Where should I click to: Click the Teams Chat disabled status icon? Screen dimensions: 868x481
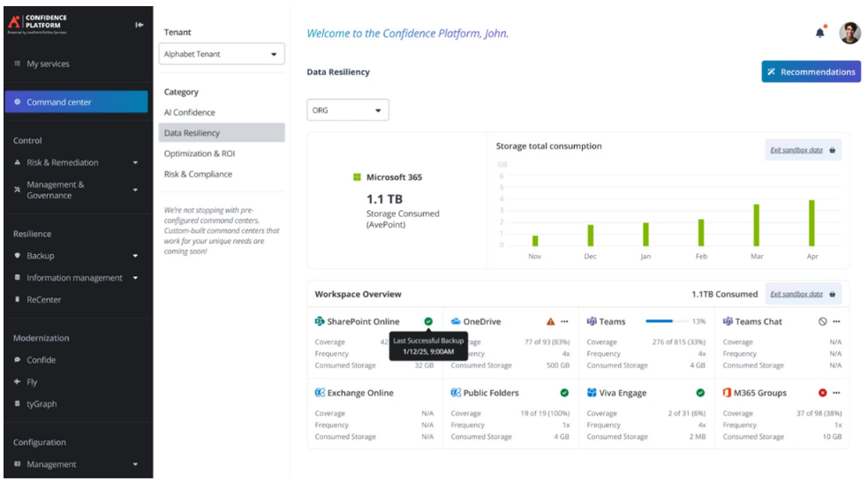point(823,321)
